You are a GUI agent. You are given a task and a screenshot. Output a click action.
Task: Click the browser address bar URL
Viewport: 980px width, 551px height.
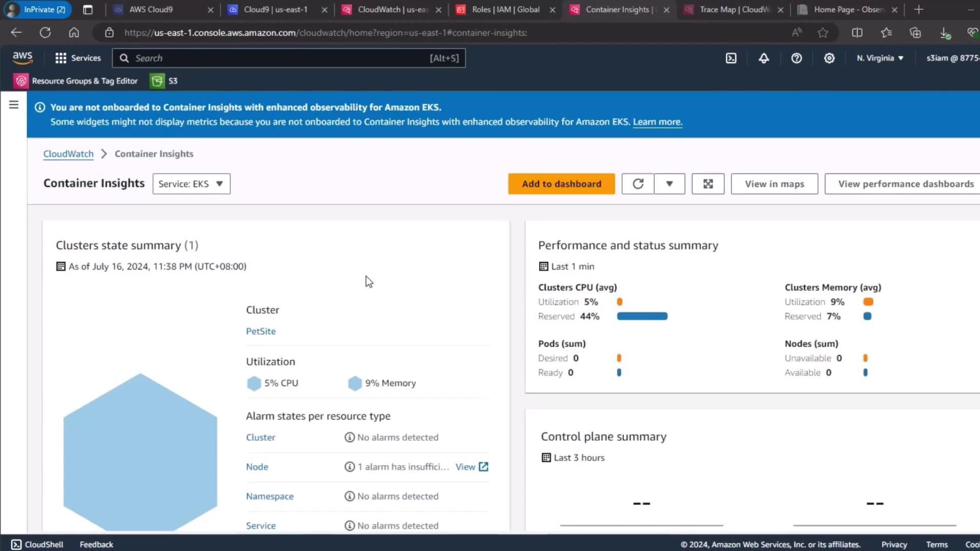coord(326,33)
